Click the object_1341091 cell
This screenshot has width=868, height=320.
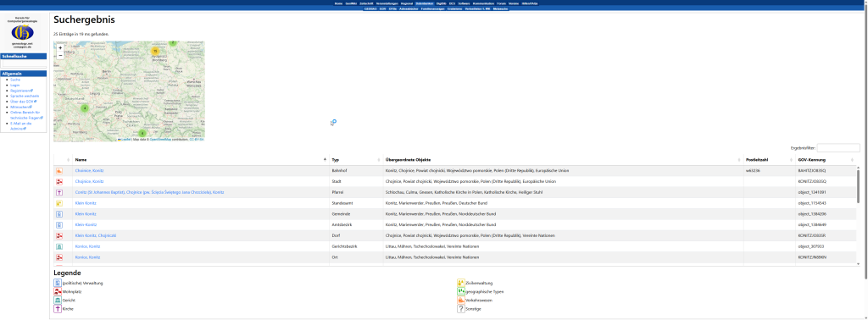pyautogui.click(x=826, y=192)
